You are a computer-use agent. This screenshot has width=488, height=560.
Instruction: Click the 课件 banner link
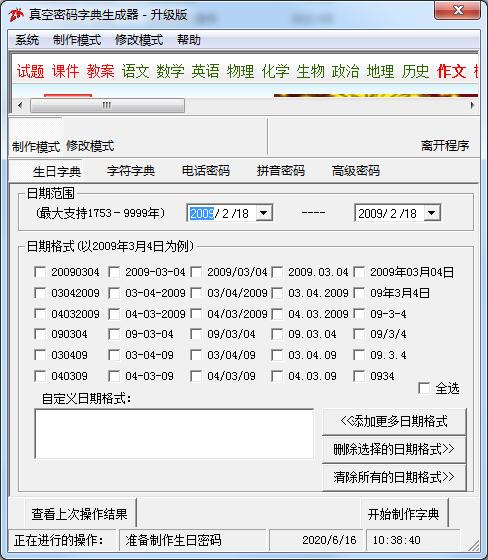[x=66, y=71]
